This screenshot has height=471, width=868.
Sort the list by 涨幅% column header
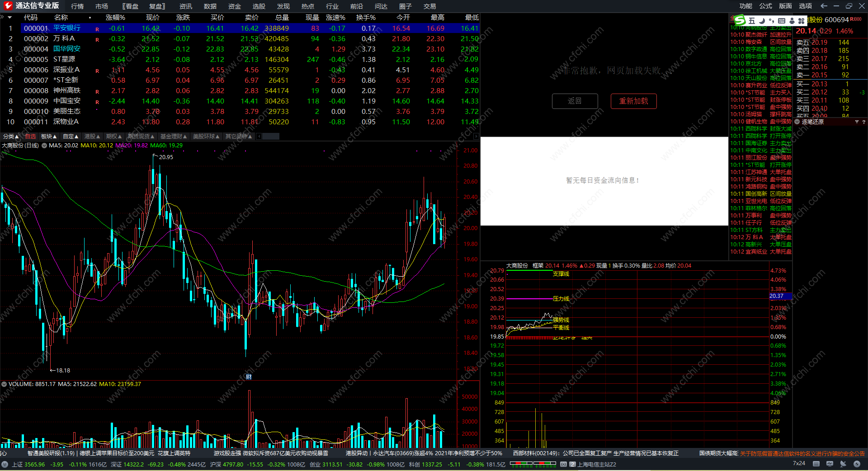115,18
